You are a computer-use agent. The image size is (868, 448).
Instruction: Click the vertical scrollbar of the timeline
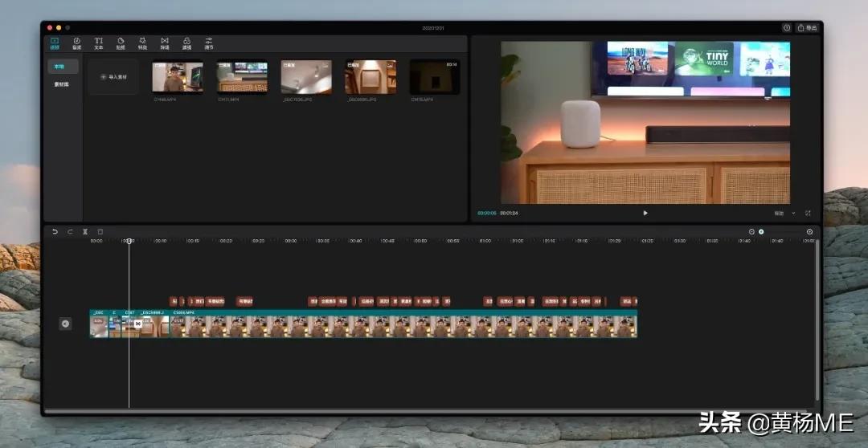817,320
